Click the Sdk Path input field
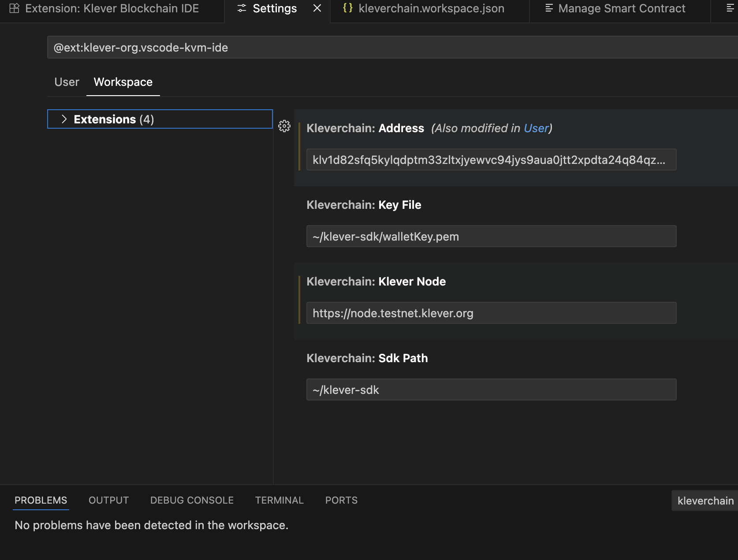Screen dimensions: 738x560 [491, 390]
